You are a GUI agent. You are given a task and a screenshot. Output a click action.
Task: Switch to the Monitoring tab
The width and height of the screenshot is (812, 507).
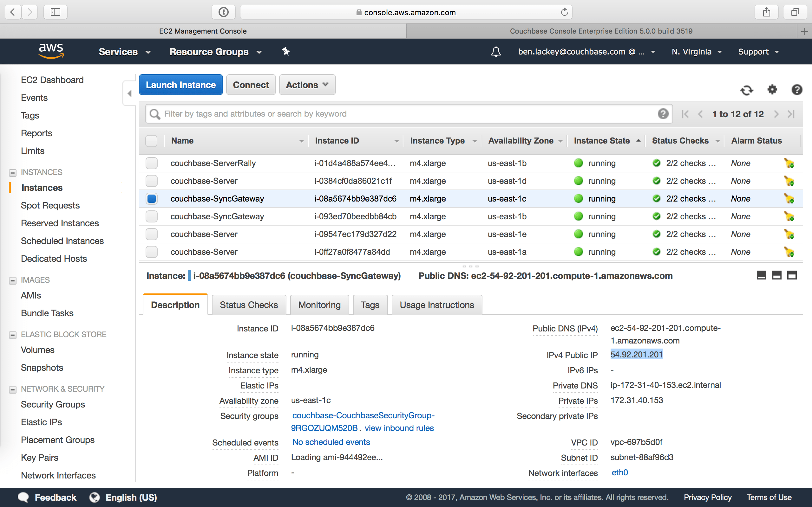click(x=319, y=305)
